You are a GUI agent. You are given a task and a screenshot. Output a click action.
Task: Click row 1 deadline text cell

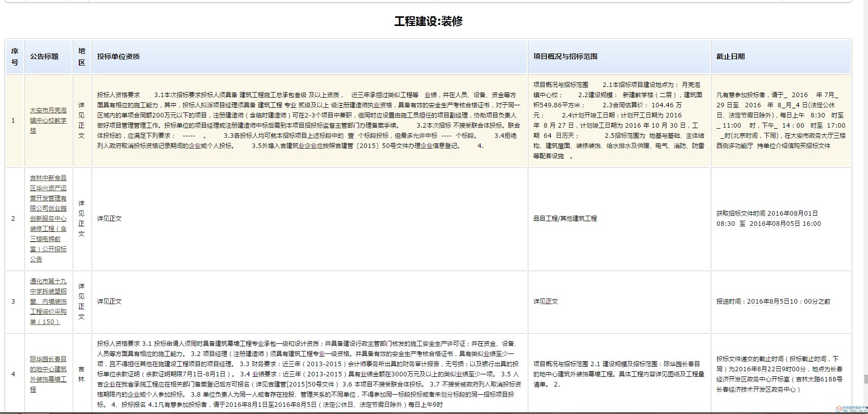781,121
